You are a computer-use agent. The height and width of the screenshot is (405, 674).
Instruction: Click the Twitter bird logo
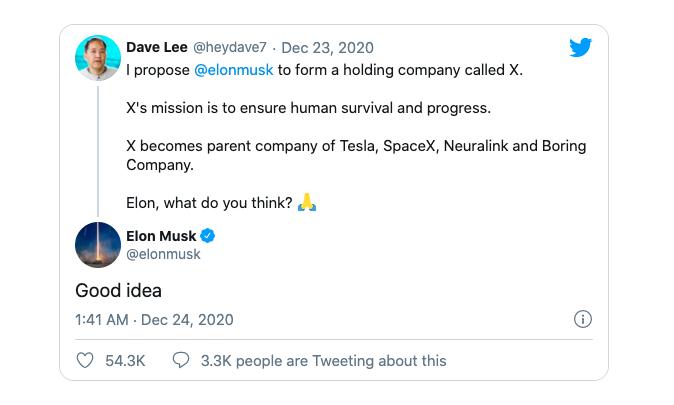pyautogui.click(x=581, y=48)
